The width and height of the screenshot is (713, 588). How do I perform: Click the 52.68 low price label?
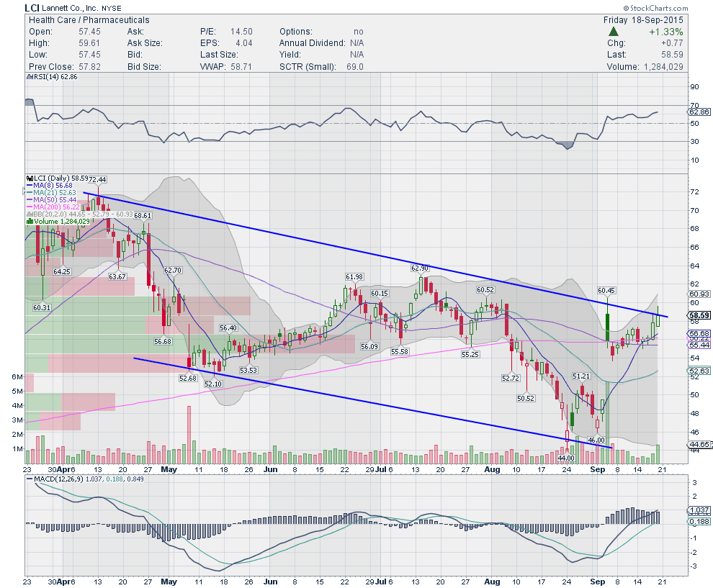188,378
